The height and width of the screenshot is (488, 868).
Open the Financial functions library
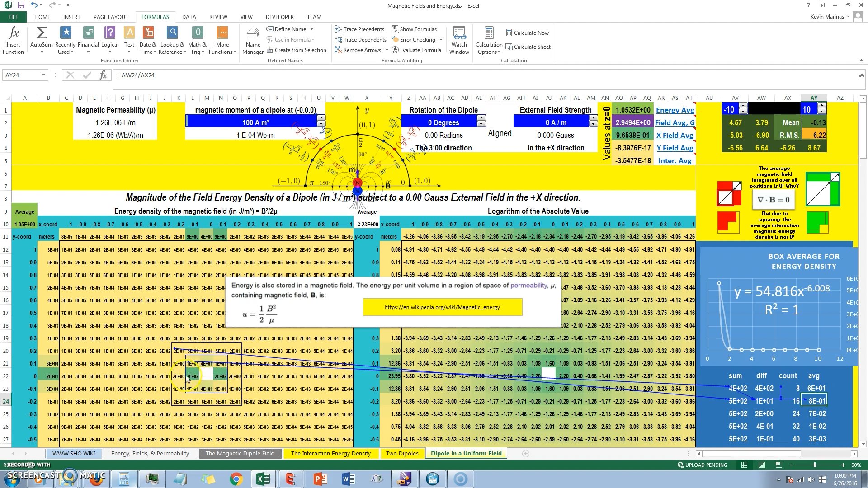pyautogui.click(x=88, y=40)
